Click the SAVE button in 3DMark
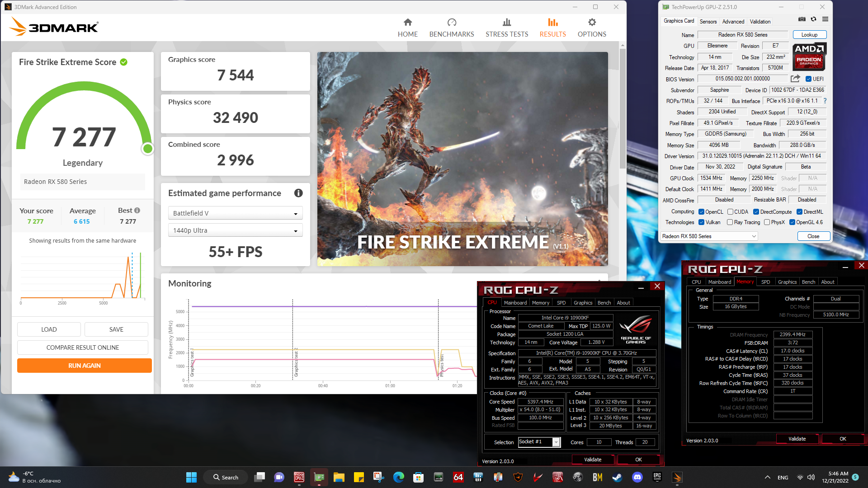Image resolution: width=868 pixels, height=488 pixels. [x=116, y=329]
